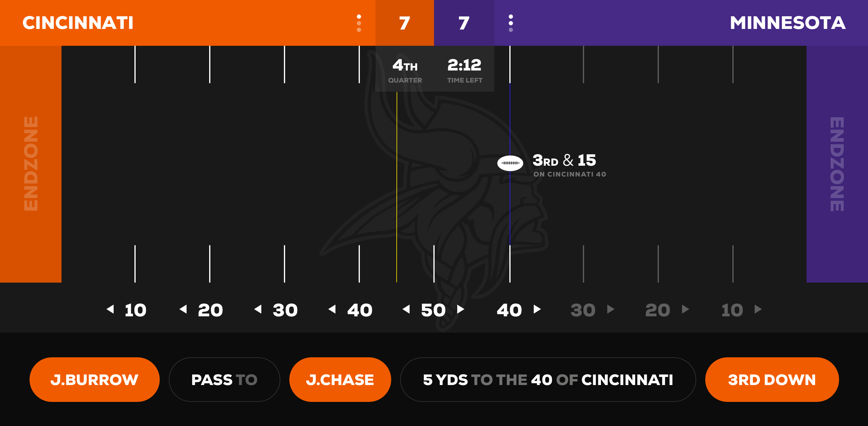Click left arrow beside the 20 yard marker
Viewport: 868px width, 426px height.
click(183, 309)
